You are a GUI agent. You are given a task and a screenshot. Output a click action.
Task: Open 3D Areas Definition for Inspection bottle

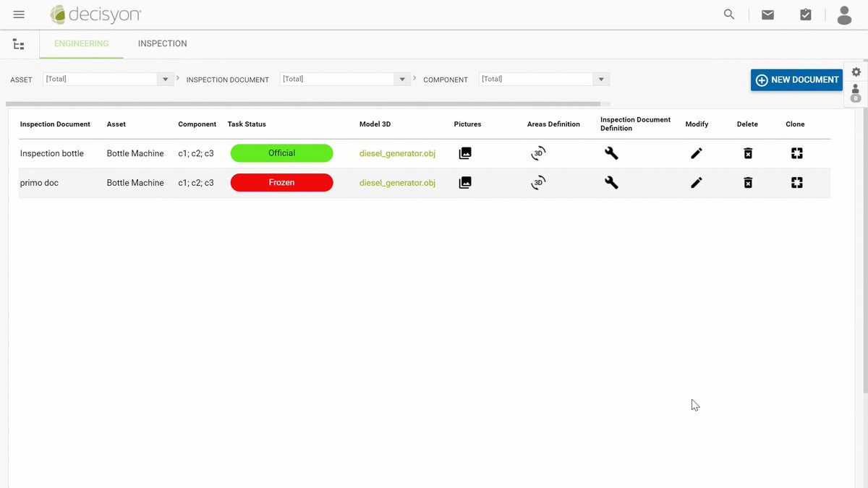click(x=538, y=153)
